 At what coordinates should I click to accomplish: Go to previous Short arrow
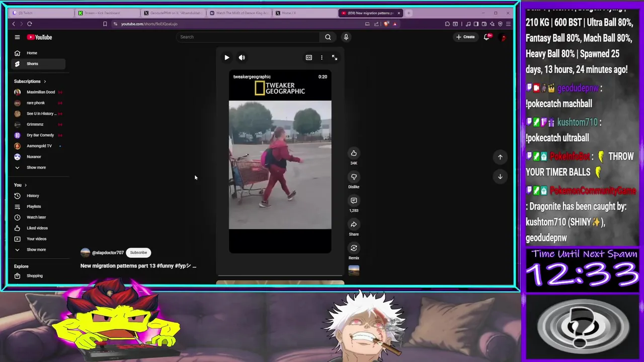click(x=500, y=157)
